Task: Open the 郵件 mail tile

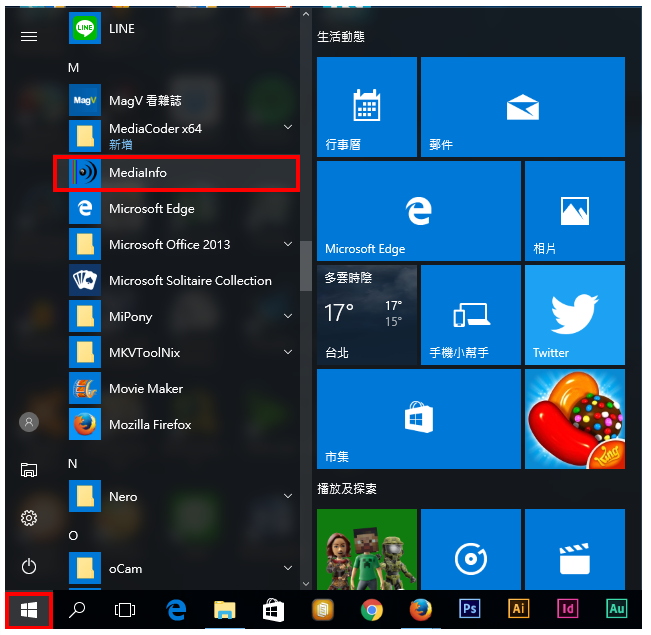Action: (523, 107)
